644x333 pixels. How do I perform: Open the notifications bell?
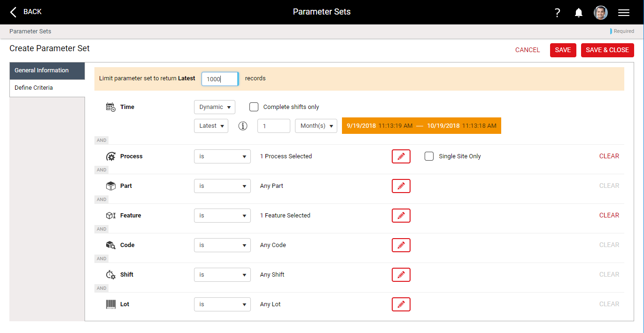[578, 12]
